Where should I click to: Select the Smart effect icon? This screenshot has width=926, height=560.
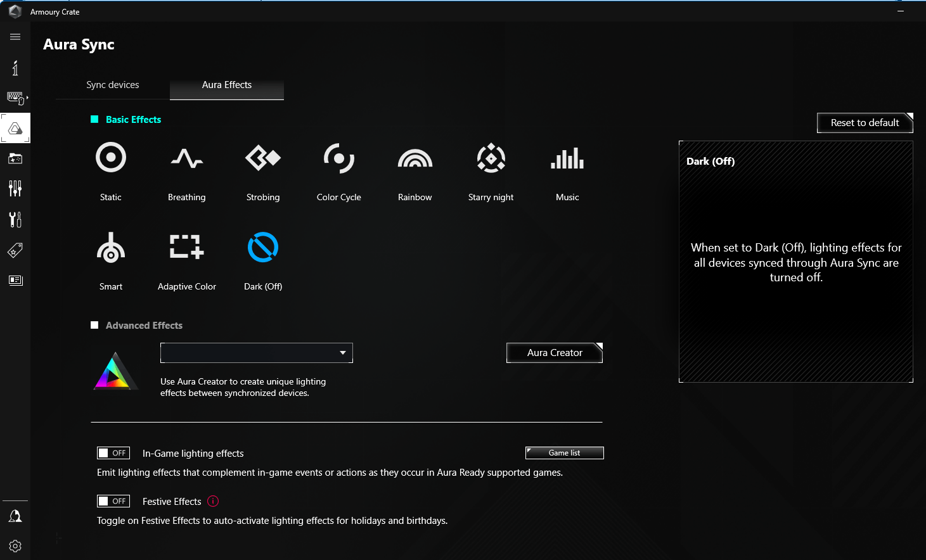[x=111, y=247]
